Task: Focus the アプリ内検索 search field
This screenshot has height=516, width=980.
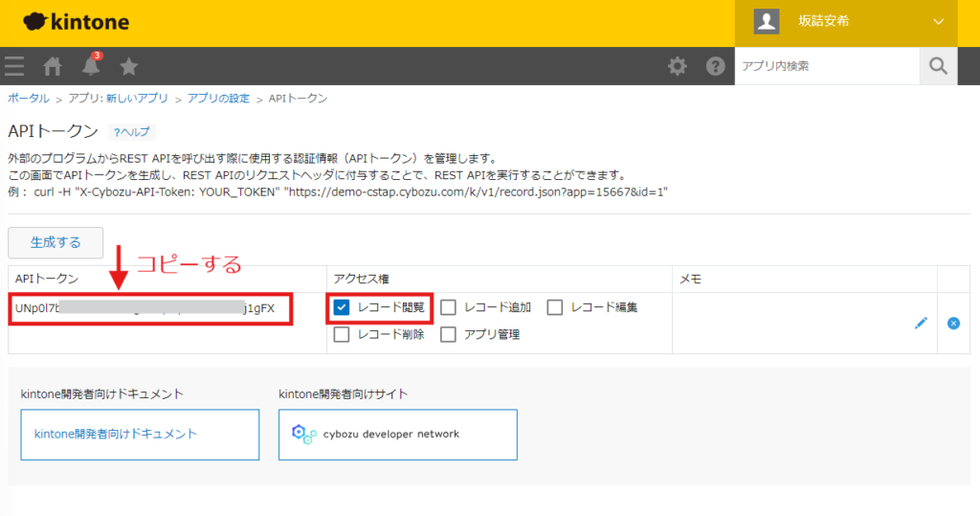Action: tap(827, 66)
